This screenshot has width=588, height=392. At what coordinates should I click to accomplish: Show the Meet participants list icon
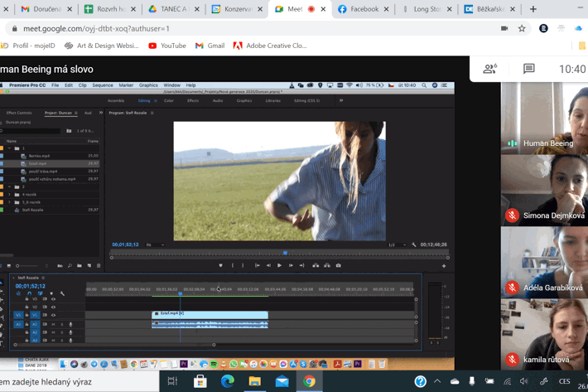click(489, 69)
